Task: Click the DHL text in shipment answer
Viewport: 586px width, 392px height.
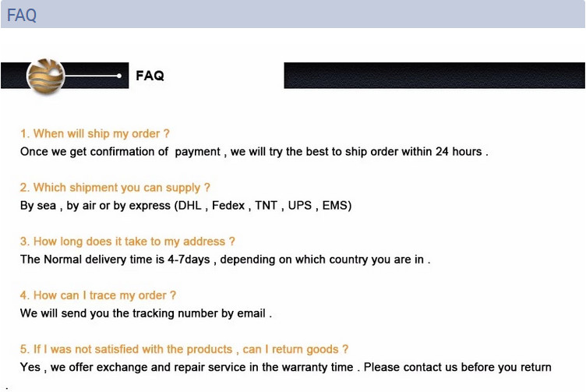Action: click(x=188, y=206)
